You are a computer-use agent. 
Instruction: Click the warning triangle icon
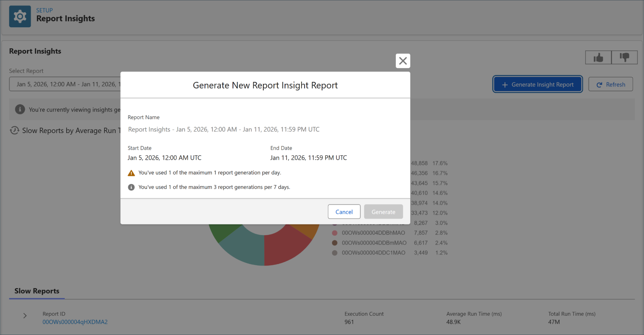(x=131, y=173)
